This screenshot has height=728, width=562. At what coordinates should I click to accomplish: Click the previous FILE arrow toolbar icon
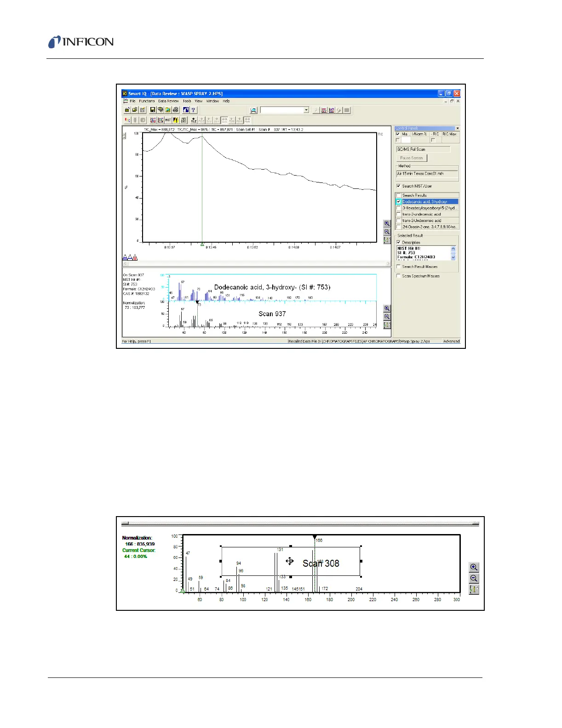(194, 120)
